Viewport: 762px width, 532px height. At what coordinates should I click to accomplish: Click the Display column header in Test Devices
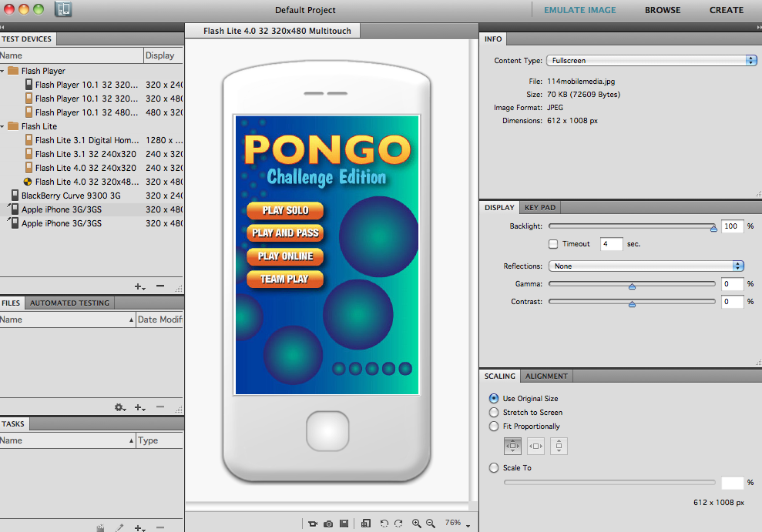163,55
